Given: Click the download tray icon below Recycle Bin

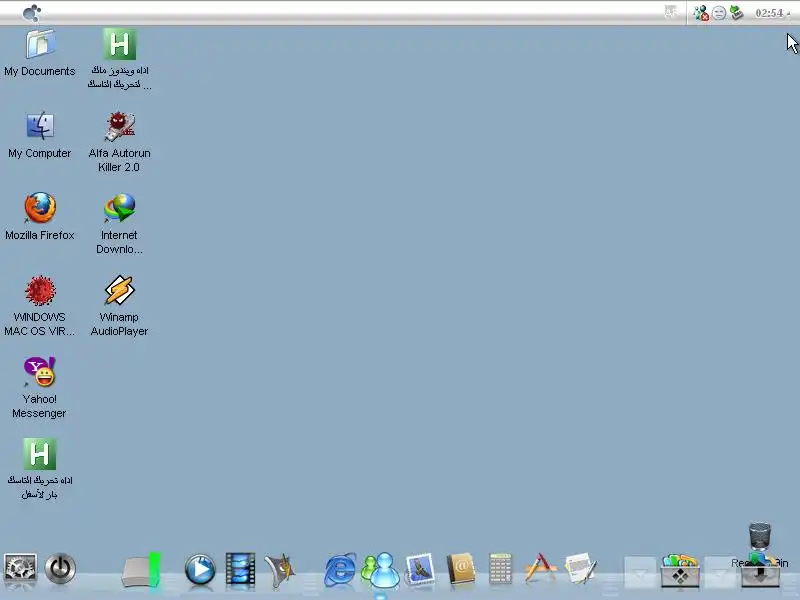Looking at the screenshot, I should [x=760, y=571].
